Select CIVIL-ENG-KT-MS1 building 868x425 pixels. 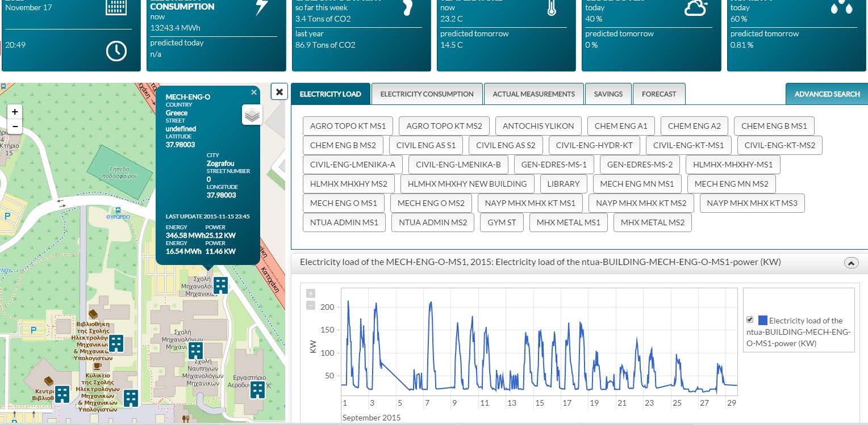coord(688,145)
